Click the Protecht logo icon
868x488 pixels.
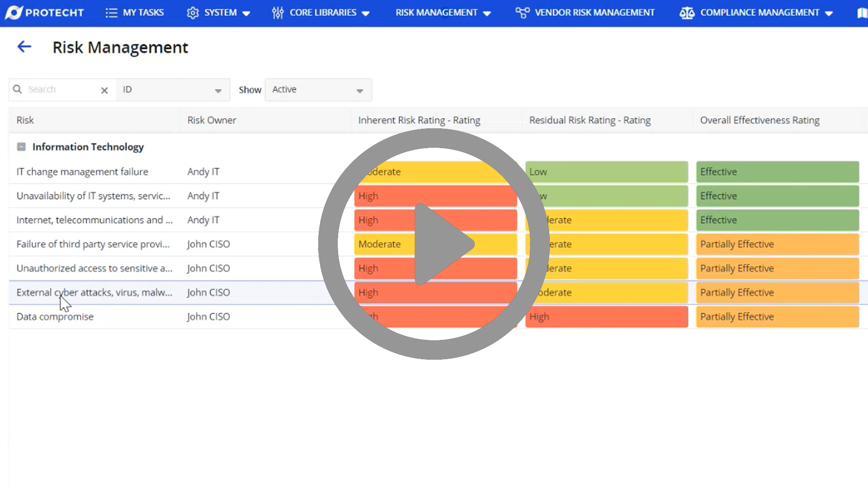pyautogui.click(x=14, y=12)
